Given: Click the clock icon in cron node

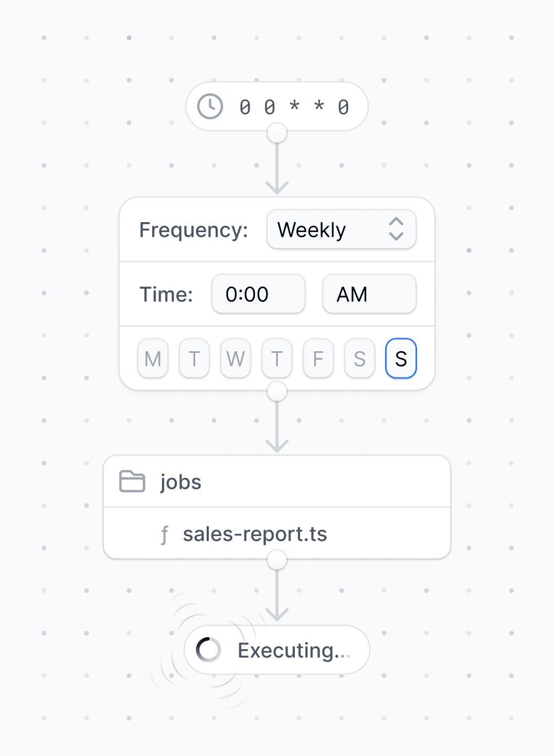Looking at the screenshot, I should (x=210, y=107).
